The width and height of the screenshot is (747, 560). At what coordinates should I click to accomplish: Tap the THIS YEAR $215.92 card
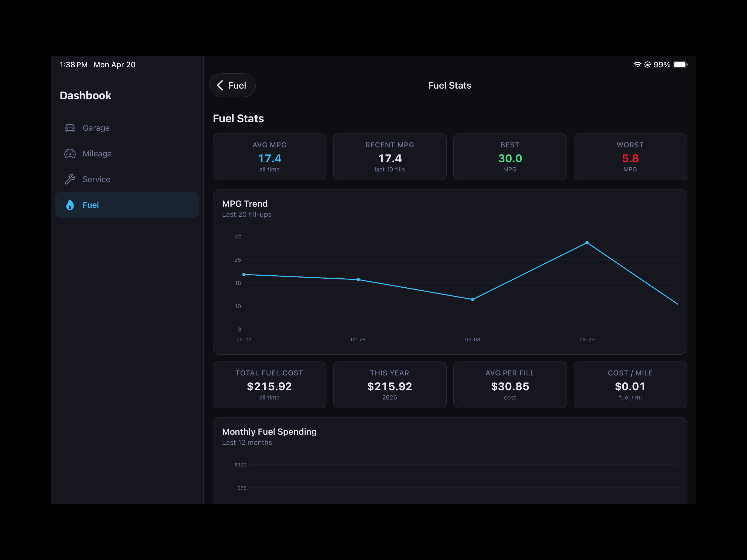[x=390, y=385]
